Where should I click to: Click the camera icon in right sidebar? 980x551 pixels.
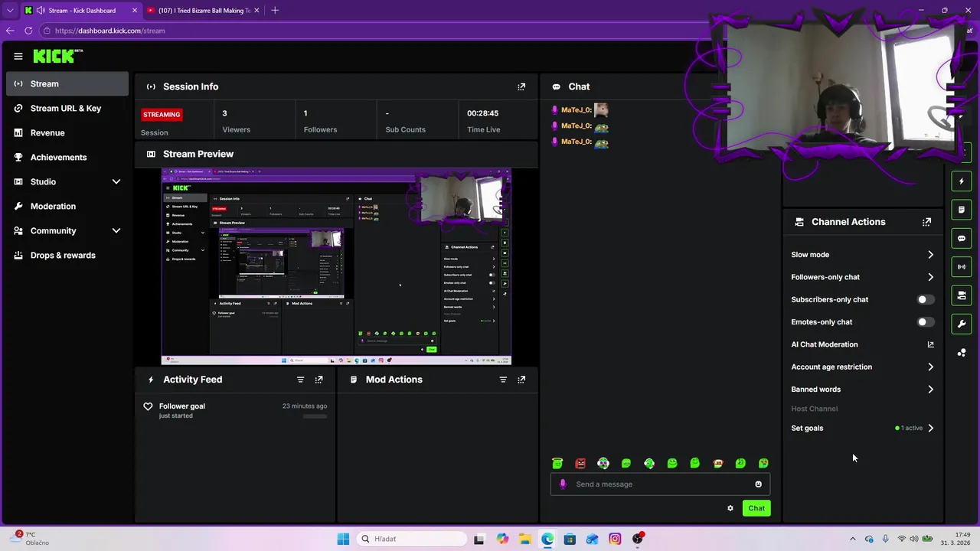tap(962, 295)
